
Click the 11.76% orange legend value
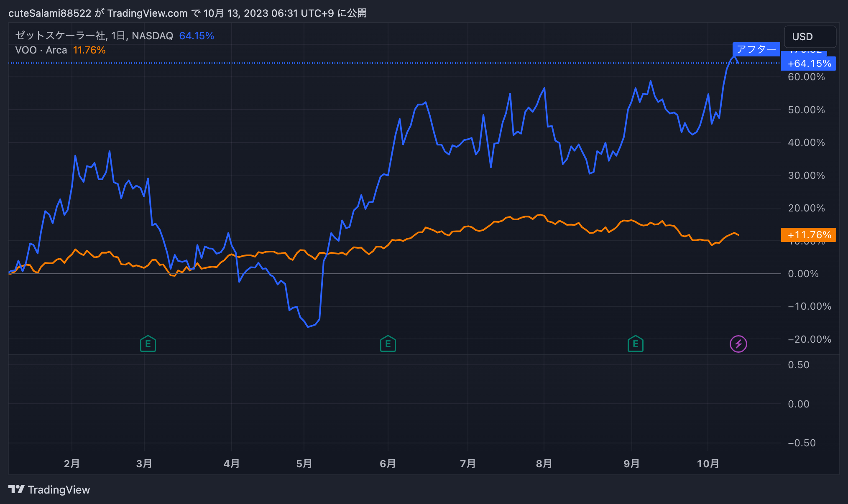click(89, 50)
